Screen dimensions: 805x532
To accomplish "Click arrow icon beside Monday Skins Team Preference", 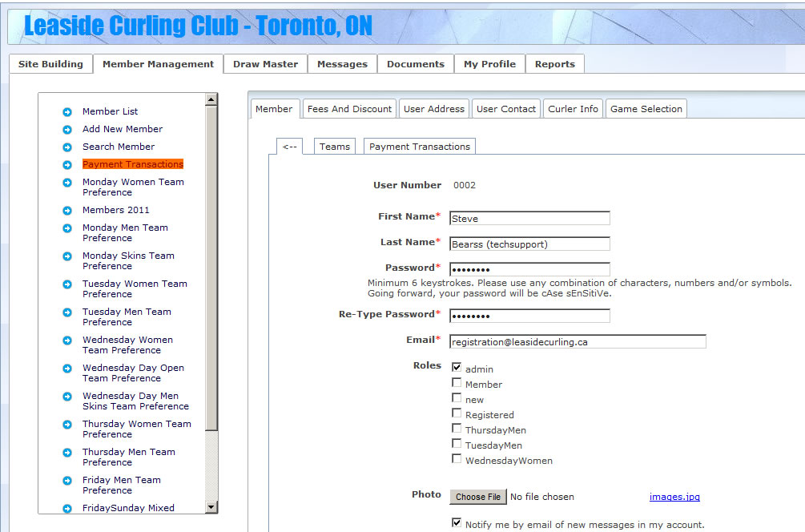I will click(x=67, y=256).
